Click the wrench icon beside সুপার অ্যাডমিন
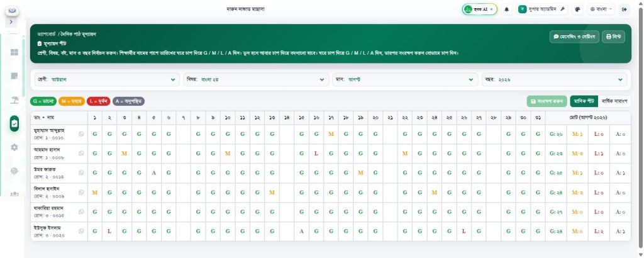The height and width of the screenshot is (258, 644). click(563, 9)
